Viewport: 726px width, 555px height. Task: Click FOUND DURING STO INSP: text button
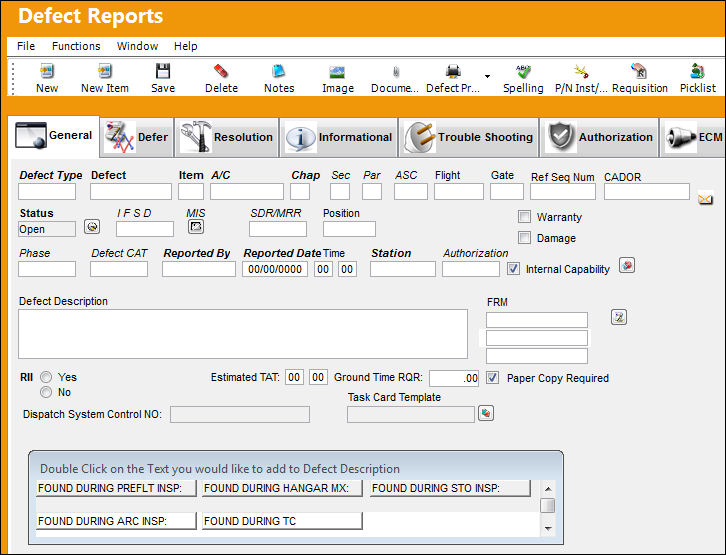(x=450, y=488)
